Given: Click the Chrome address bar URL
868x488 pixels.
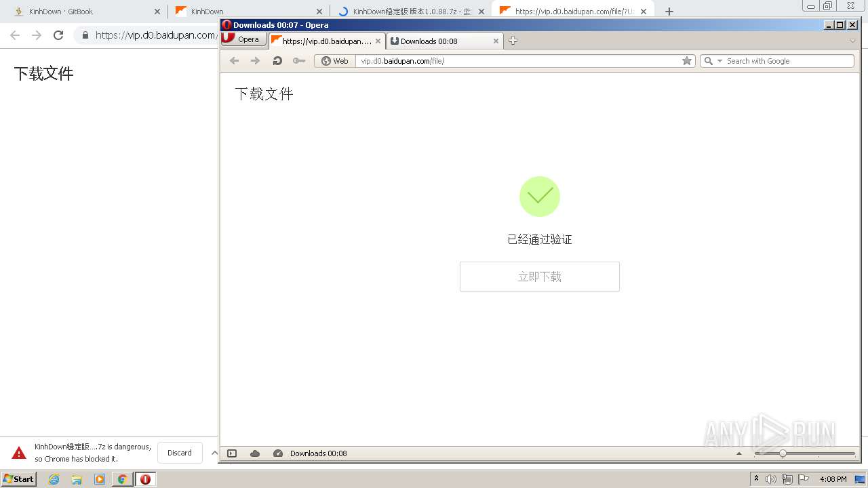Looking at the screenshot, I should (x=155, y=35).
